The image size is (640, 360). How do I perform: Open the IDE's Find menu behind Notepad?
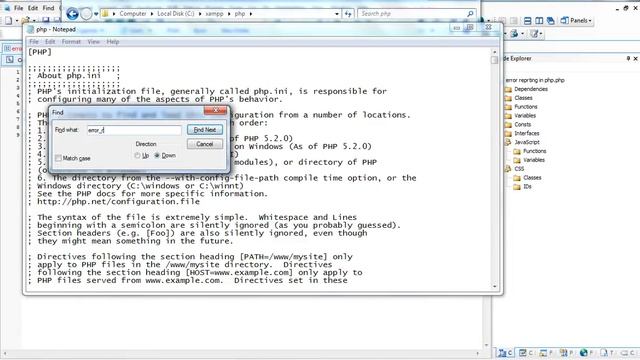pyautogui.click(x=48, y=8)
